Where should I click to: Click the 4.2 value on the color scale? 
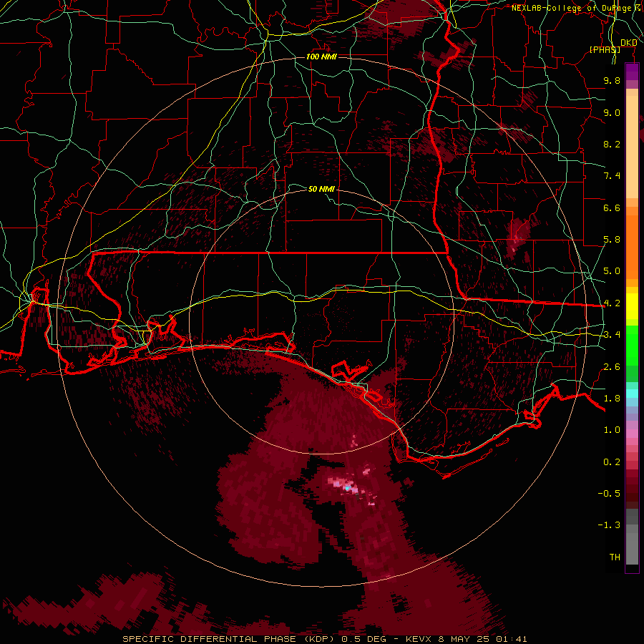(x=612, y=303)
